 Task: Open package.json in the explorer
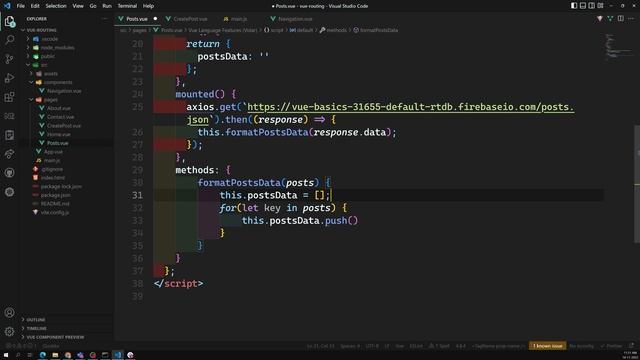point(56,195)
